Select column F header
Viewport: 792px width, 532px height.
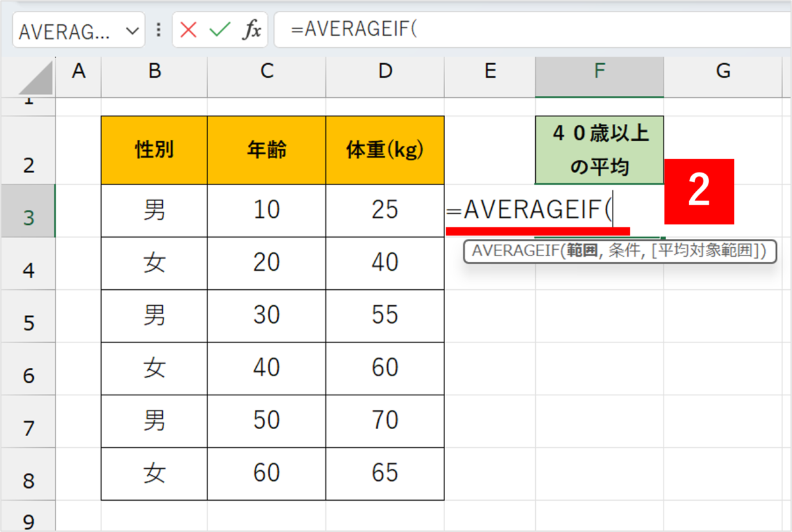[599, 72]
